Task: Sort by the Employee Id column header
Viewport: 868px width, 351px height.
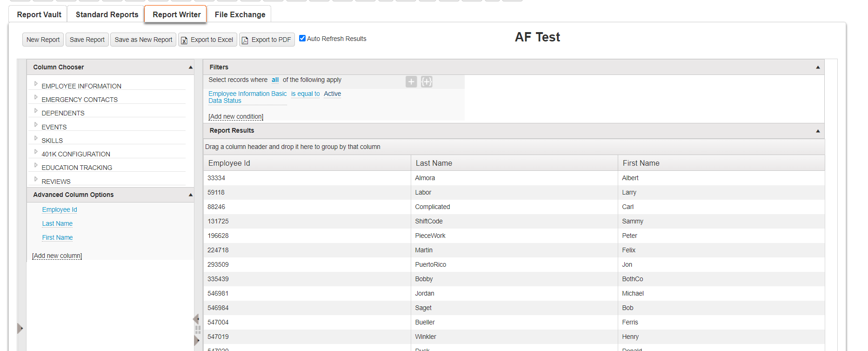Action: (307, 163)
